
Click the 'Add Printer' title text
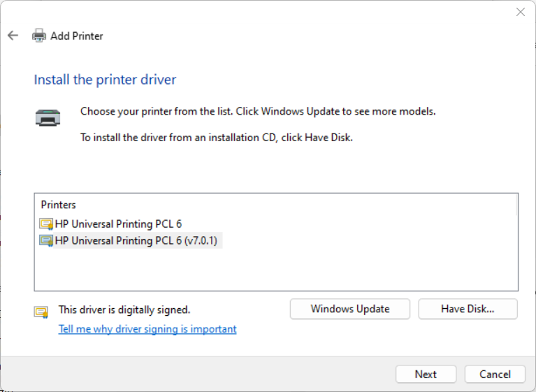[77, 36]
